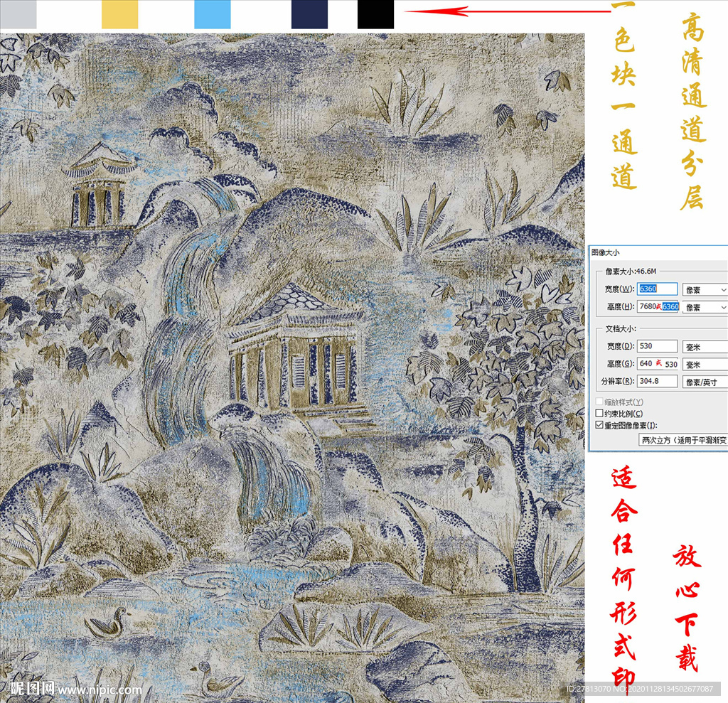Viewport: 728px width, 703px height.
Task: Open the pixel width unit dropdown 像素
Action: (x=705, y=290)
